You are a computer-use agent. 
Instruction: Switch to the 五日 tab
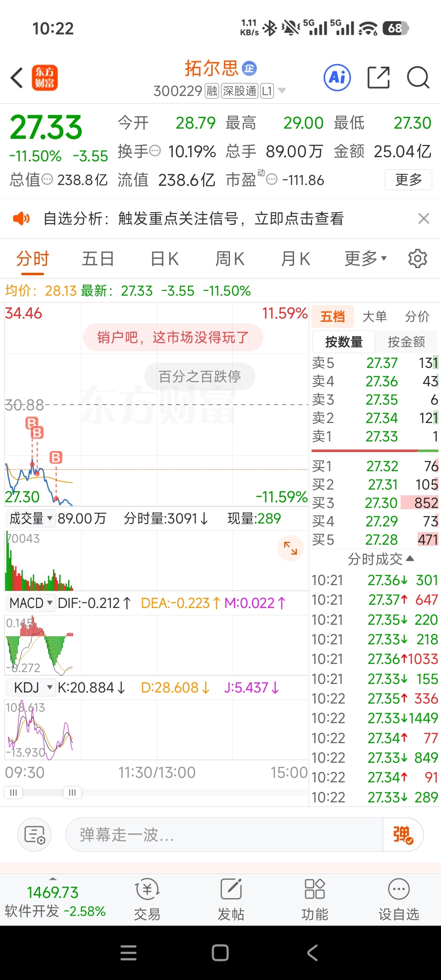point(98,258)
